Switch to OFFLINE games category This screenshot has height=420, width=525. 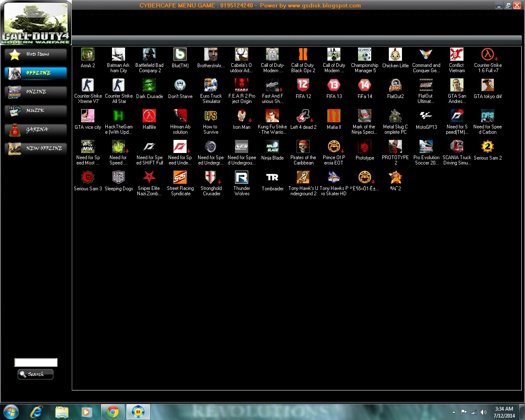coord(36,73)
